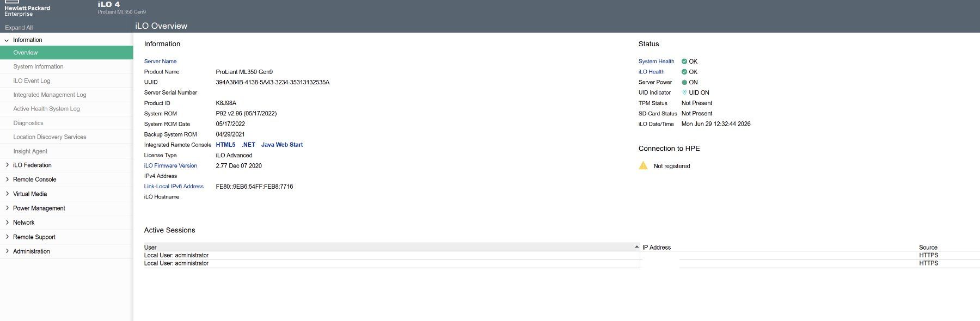The height and width of the screenshot is (321, 980).
Task: Expand the Virtual Media section
Action: tap(7, 194)
